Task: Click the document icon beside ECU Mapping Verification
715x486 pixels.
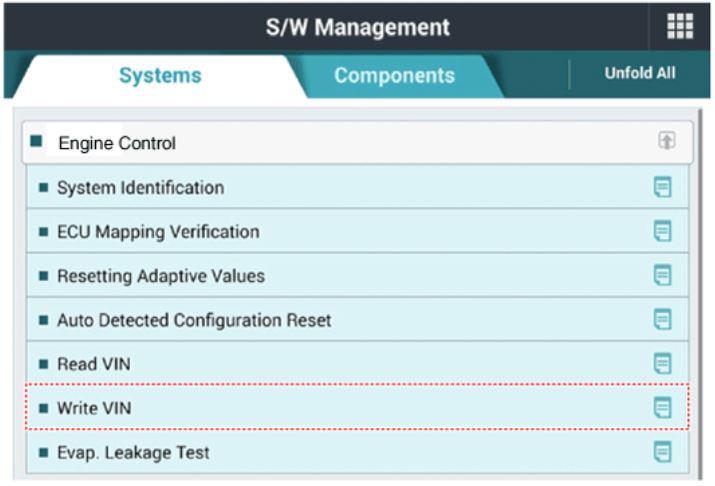Action: click(662, 232)
